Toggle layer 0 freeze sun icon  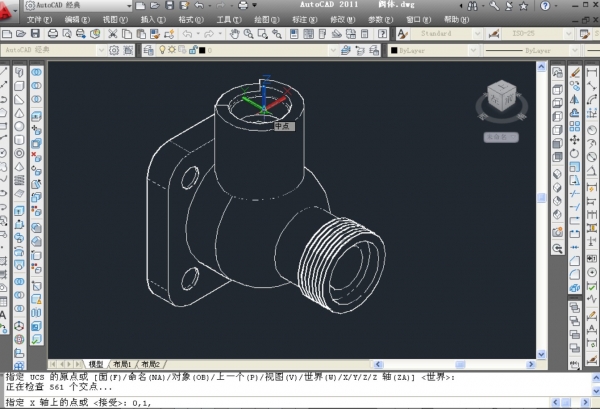172,50
